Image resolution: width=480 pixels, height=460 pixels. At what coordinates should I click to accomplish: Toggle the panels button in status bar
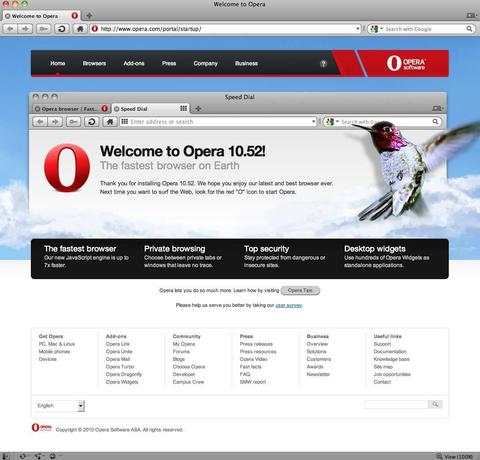[6, 456]
